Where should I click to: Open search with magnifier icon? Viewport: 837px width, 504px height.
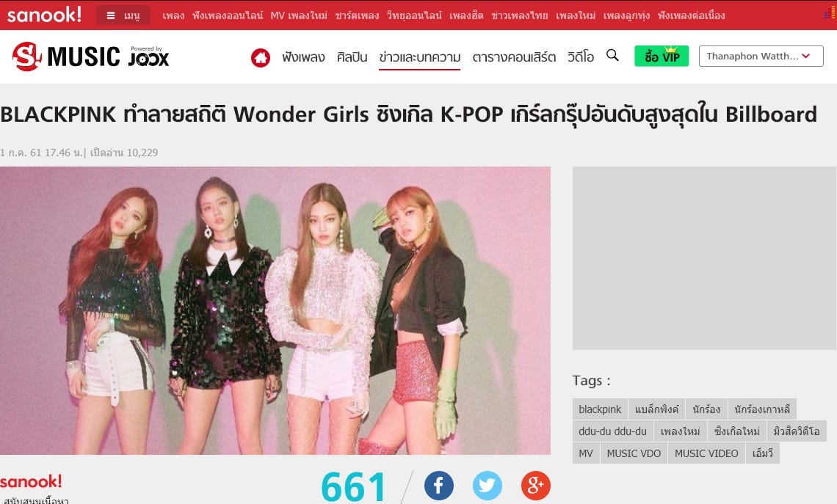click(x=612, y=56)
